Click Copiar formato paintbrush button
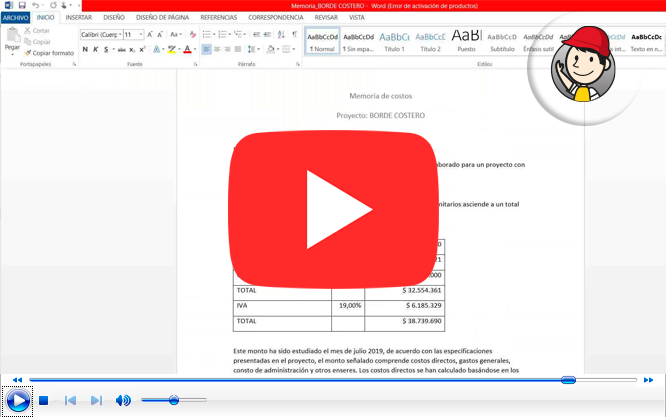666x417 pixels. 49,53
